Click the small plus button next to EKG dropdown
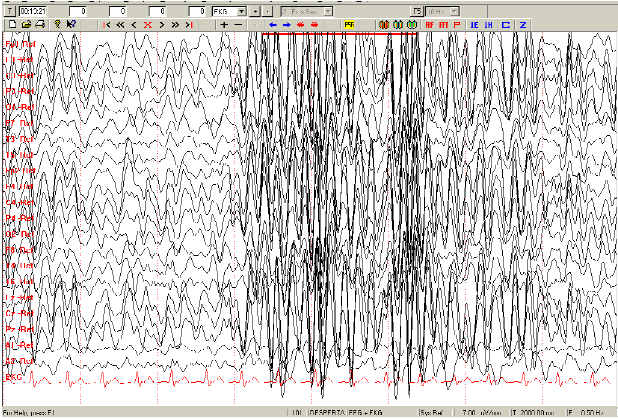Screen dimensions: 618x419 click(255, 11)
